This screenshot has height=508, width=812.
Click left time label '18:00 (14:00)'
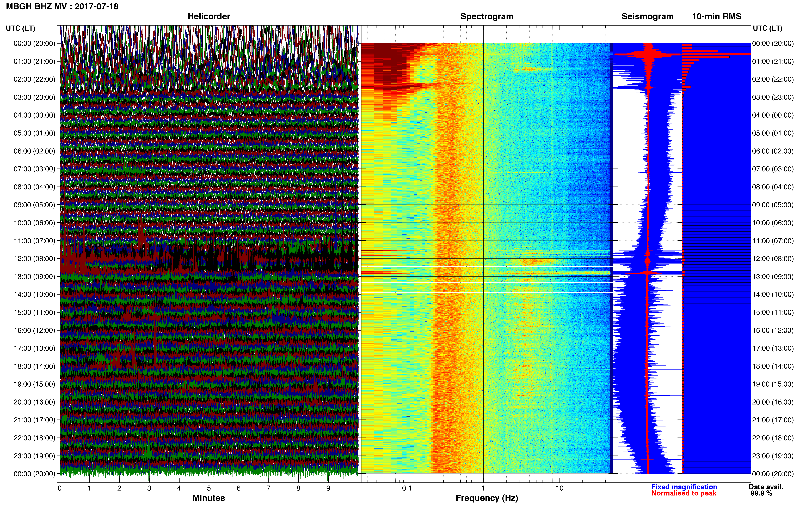coord(34,366)
